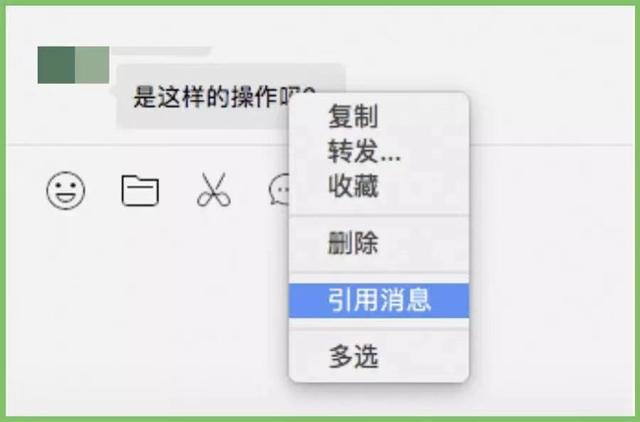Click empty toolbar space right of menu
Screen dimensions: 640x422
point(551,190)
